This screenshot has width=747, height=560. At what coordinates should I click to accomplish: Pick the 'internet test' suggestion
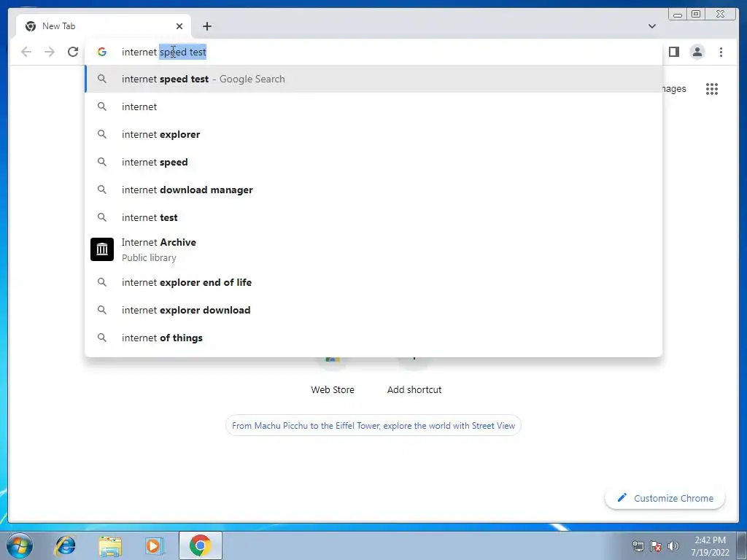pyautogui.click(x=373, y=217)
